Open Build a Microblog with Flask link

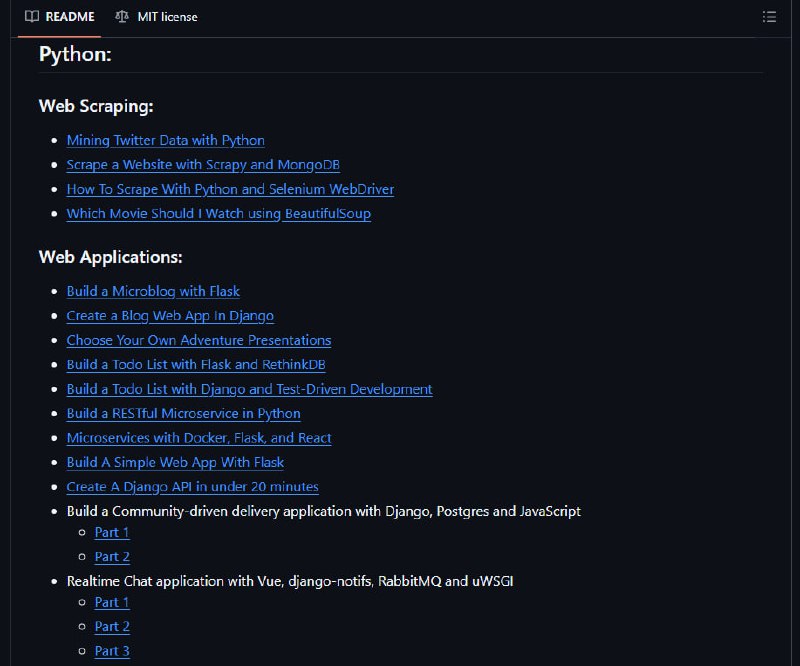[153, 291]
